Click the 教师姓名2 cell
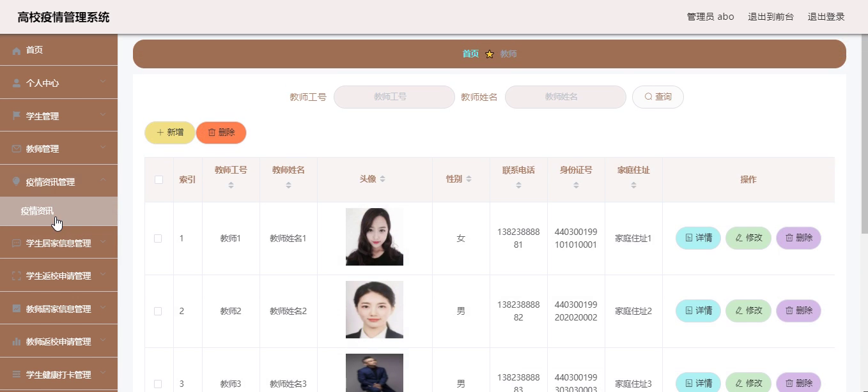This screenshot has height=392, width=868. point(288,312)
